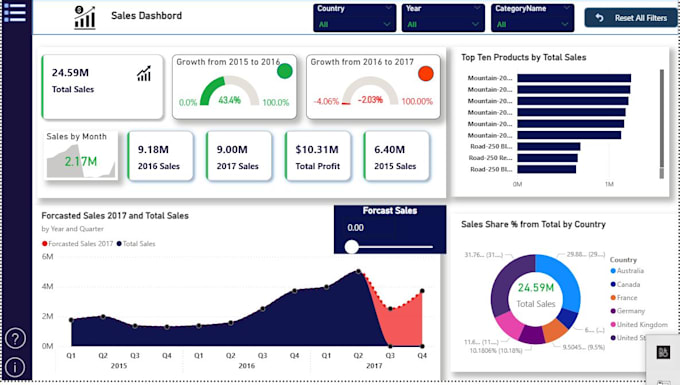This screenshot has height=385, width=680.
Task: Click the Forcast Sales slider handle
Action: pyautogui.click(x=352, y=247)
